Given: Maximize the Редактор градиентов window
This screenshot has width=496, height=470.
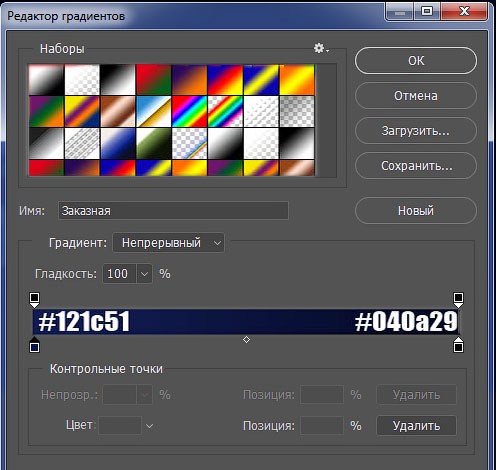Looking at the screenshot, I should (427, 12).
